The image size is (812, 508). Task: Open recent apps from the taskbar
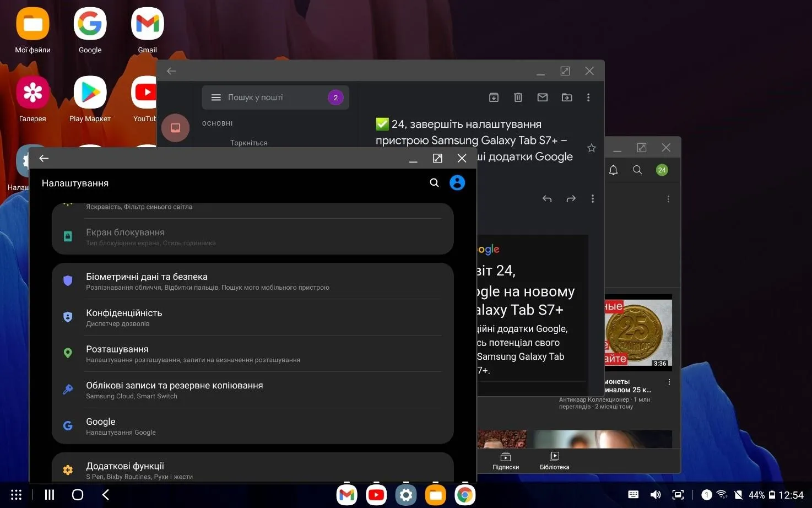coord(50,495)
